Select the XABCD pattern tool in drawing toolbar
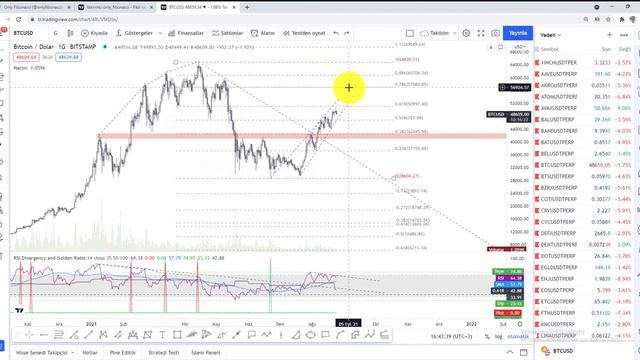The width and height of the screenshot is (640, 360). tap(103, 335)
